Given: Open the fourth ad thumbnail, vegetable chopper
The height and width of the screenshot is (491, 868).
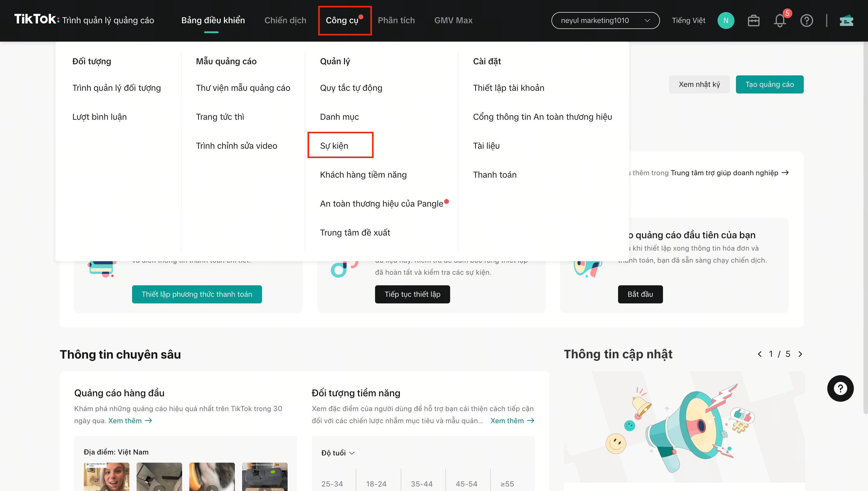Looking at the screenshot, I should 264,477.
